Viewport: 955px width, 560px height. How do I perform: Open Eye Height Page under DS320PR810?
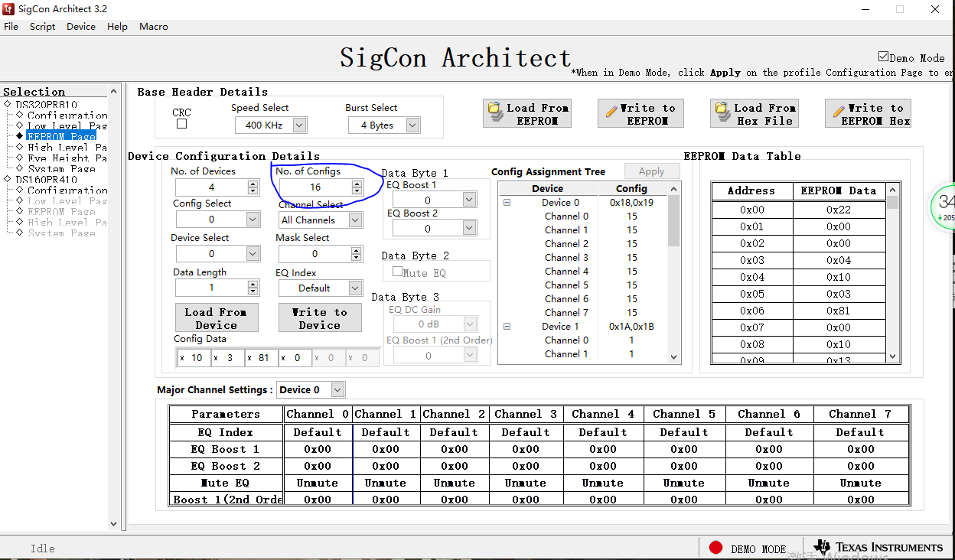click(67, 158)
